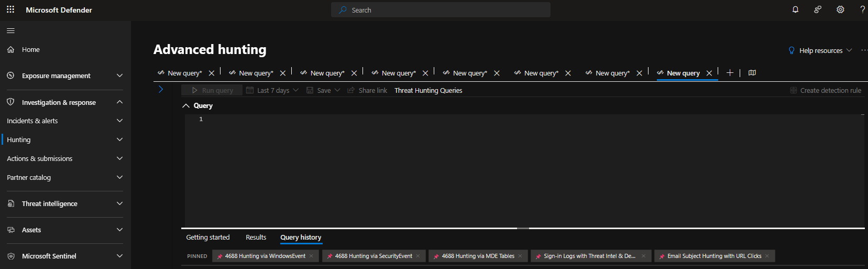The image size is (868, 269).
Task: Click the Microsoft Sentinel shield icon
Action: 10,256
